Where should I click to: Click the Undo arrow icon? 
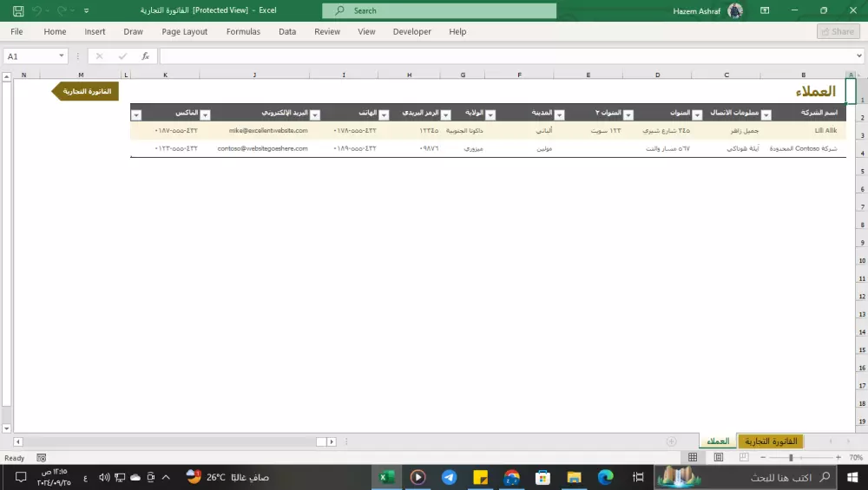click(36, 10)
